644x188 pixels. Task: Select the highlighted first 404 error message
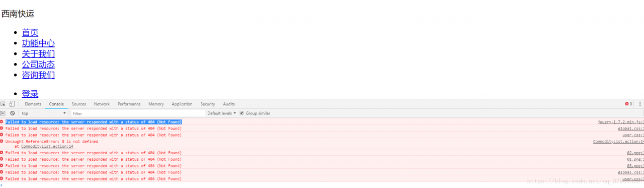point(94,122)
